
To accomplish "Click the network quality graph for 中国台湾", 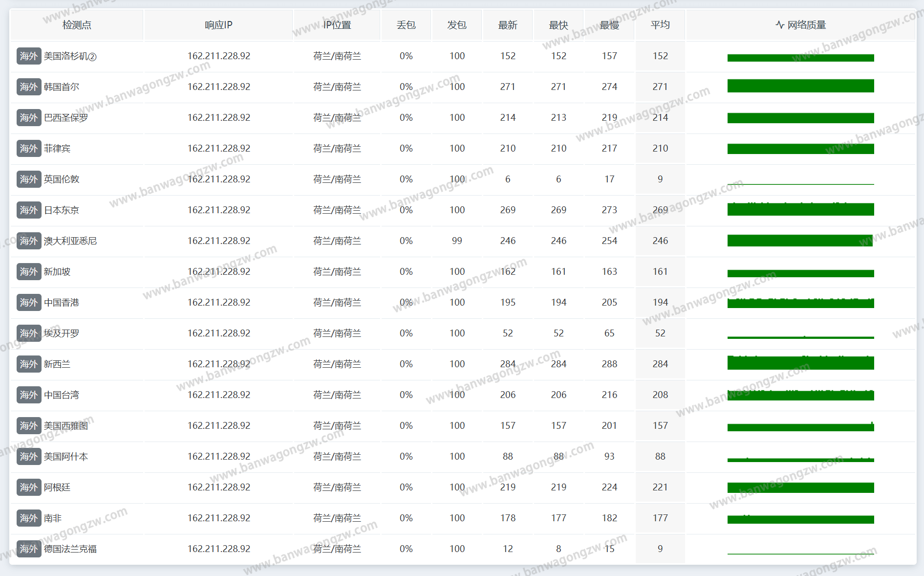I will click(x=800, y=395).
